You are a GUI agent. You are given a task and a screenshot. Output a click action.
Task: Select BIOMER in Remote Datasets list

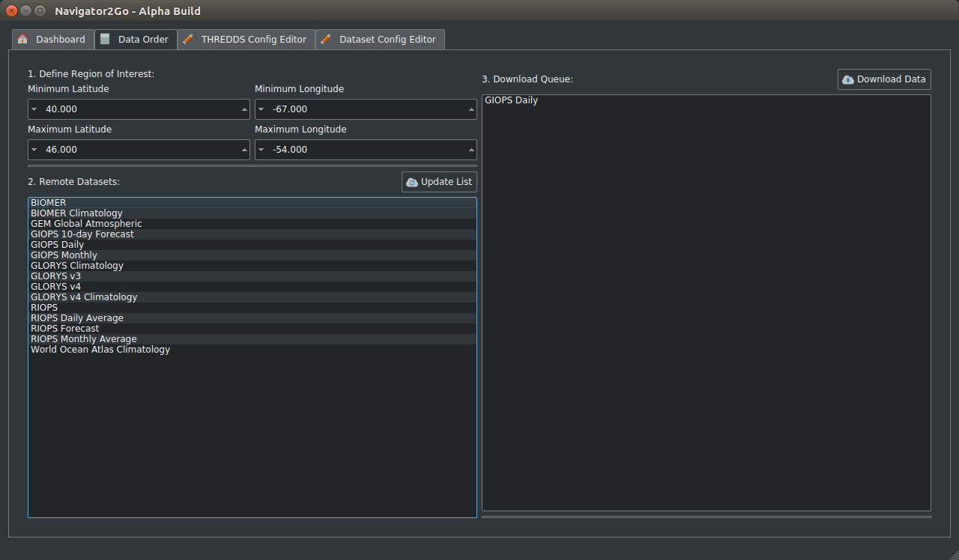(252, 203)
